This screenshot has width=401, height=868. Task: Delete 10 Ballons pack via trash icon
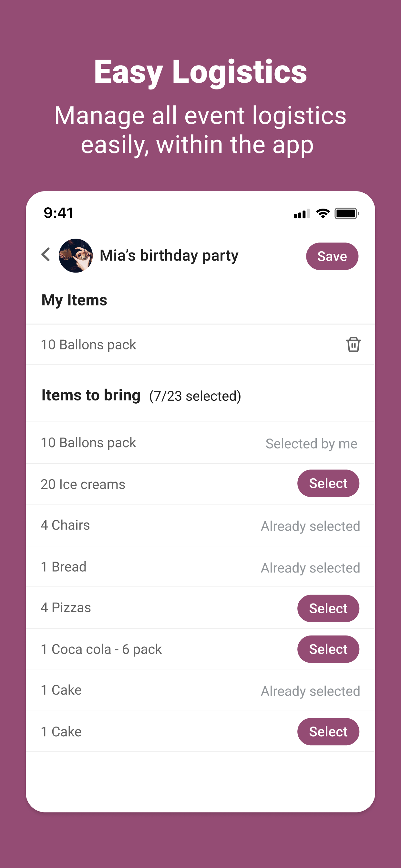[x=353, y=344]
